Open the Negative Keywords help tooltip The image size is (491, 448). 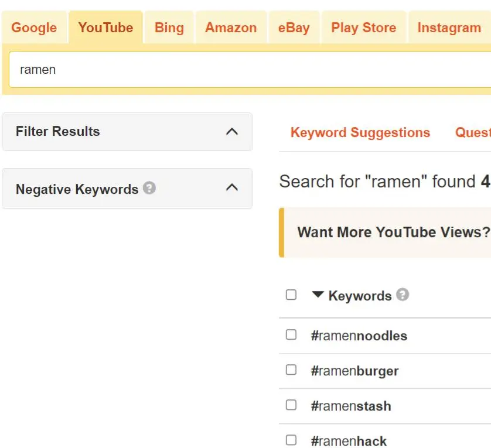(149, 187)
